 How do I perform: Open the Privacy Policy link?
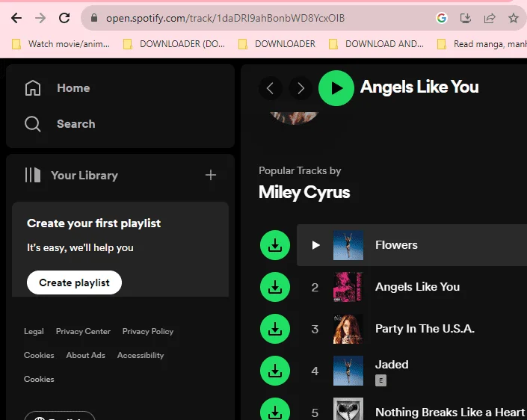[x=148, y=331]
